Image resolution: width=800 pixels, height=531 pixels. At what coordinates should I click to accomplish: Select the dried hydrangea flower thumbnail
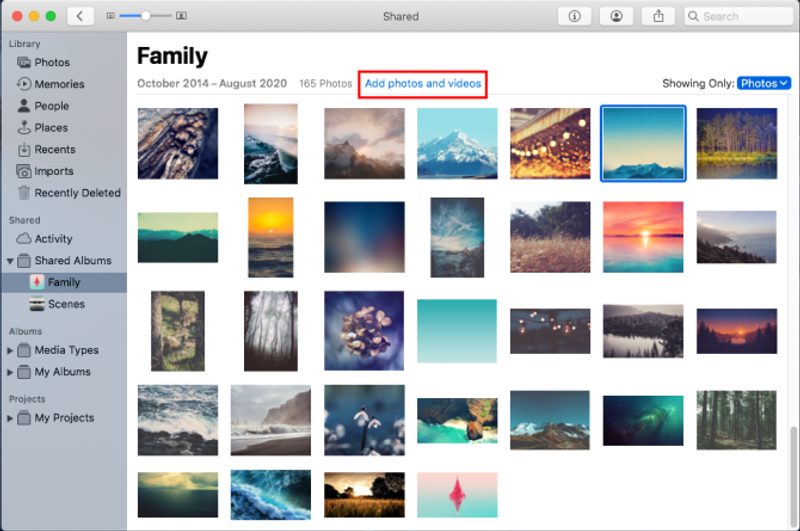click(364, 331)
